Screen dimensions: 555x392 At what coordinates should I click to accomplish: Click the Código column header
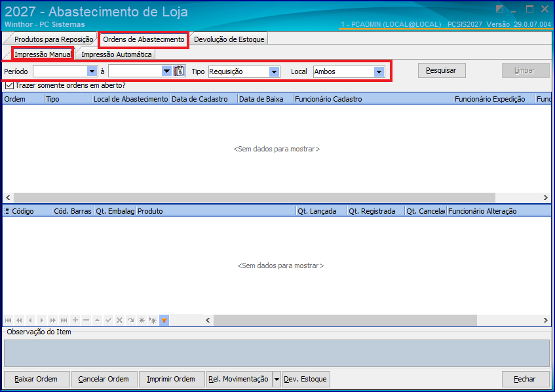[31, 211]
